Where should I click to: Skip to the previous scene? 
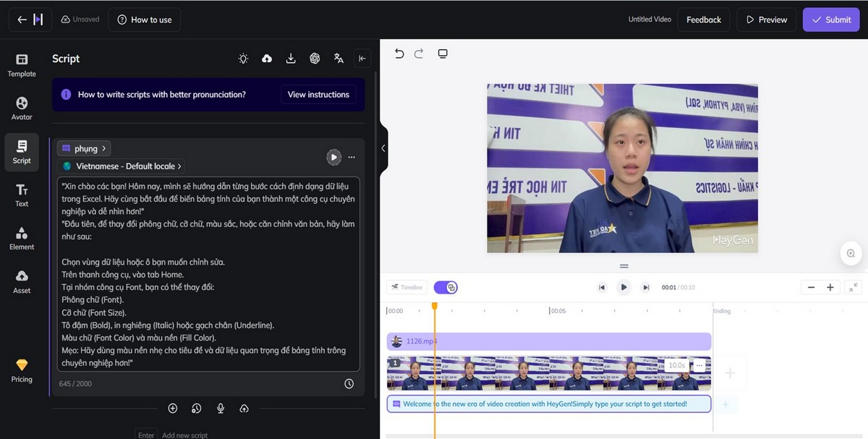click(602, 287)
